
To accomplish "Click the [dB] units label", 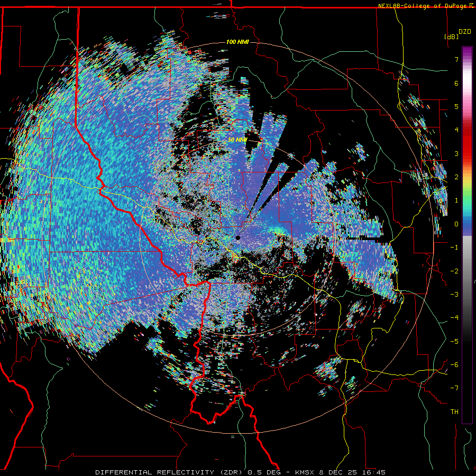I will pyautogui.click(x=452, y=36).
